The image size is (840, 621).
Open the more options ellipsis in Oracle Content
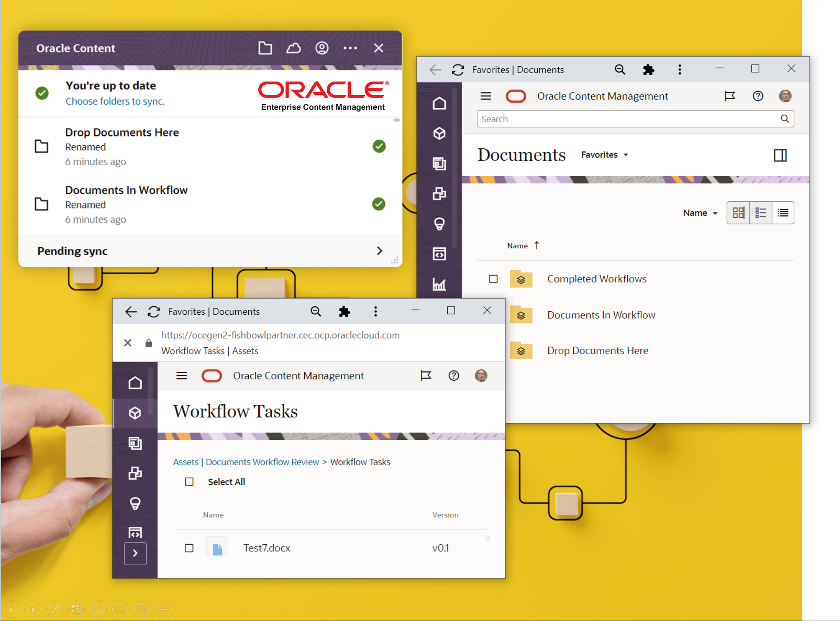[x=350, y=48]
